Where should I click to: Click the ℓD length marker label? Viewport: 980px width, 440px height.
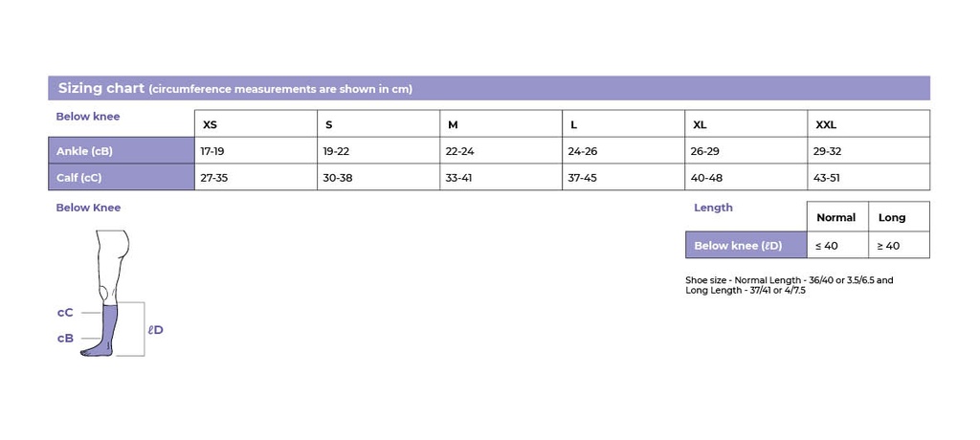click(x=156, y=329)
